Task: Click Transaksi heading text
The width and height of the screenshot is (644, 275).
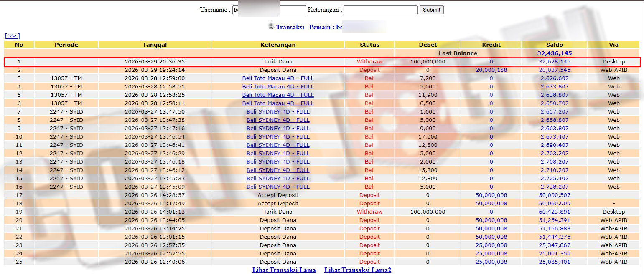Action: tap(290, 27)
